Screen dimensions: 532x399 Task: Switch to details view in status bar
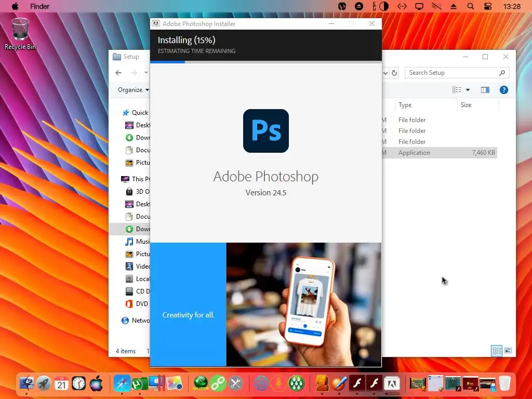tap(497, 351)
